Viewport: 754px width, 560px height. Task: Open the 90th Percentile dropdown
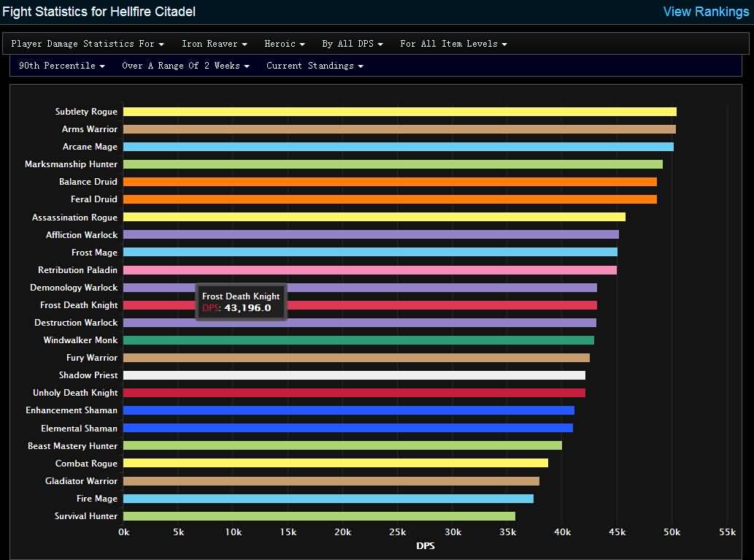[62, 66]
